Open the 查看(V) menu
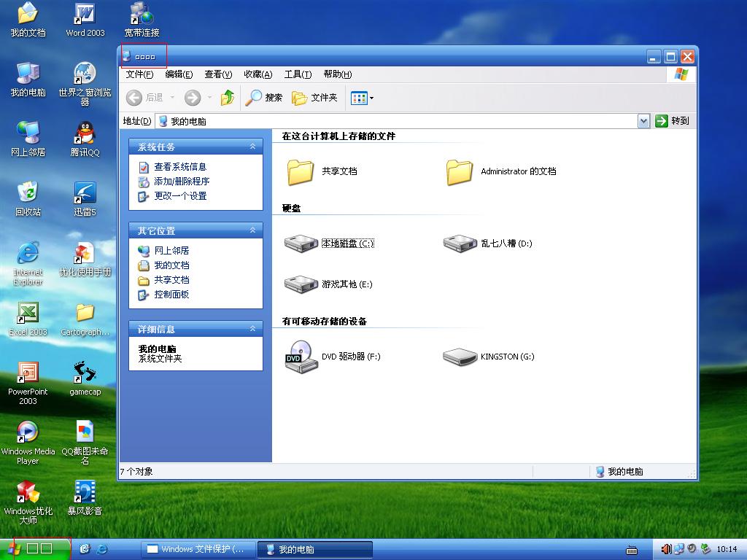The width and height of the screenshot is (747, 560). pos(218,74)
